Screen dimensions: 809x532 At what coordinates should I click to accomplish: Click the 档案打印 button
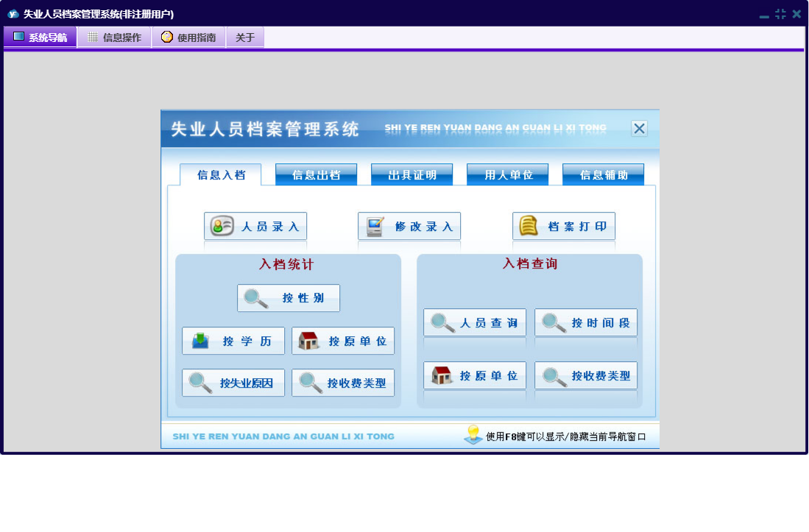(563, 226)
